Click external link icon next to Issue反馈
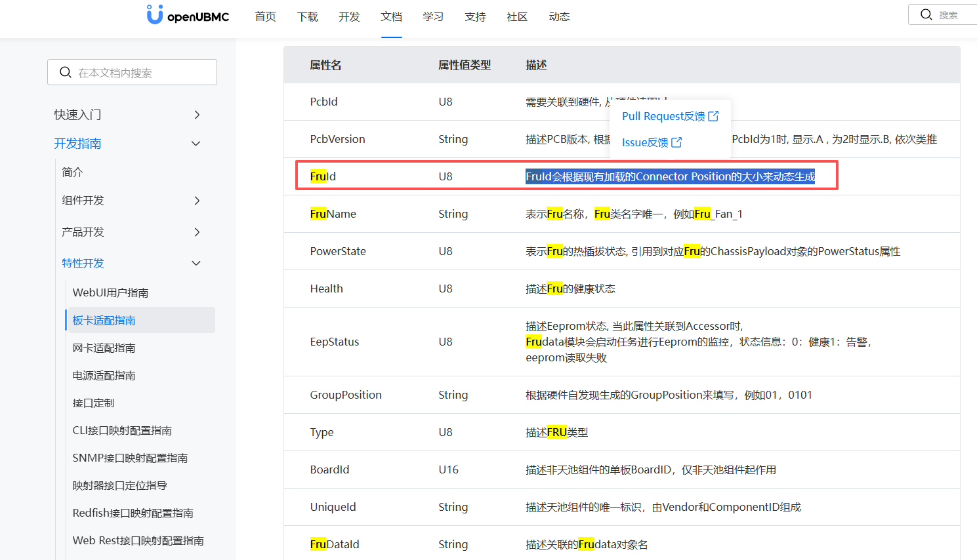This screenshot has height=560, width=977. point(676,142)
